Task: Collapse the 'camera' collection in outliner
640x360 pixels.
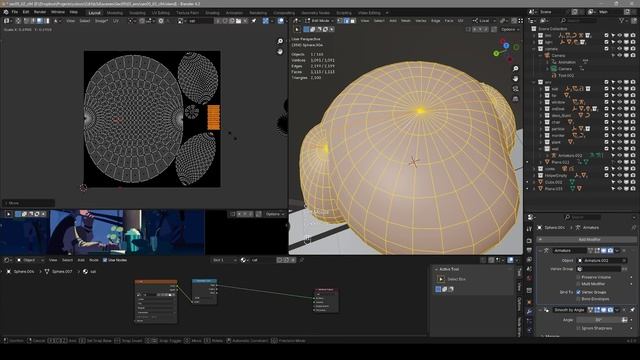Action: coord(534,49)
